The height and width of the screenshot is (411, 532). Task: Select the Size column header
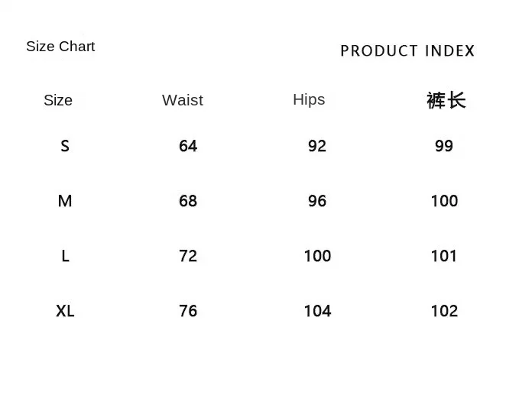[58, 100]
